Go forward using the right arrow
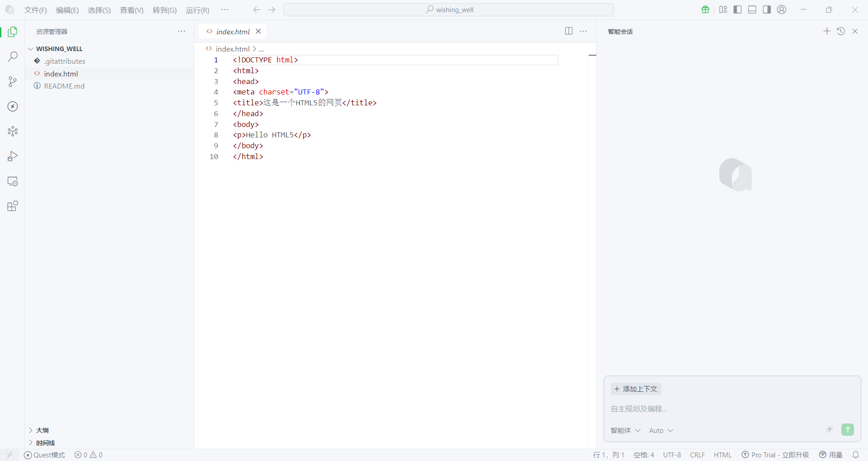Viewport: 868px width, 461px height. [x=272, y=9]
